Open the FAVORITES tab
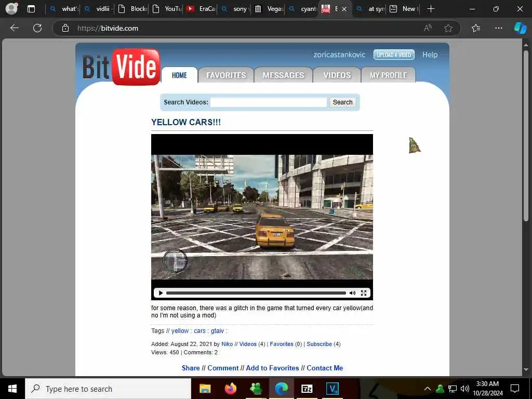This screenshot has height=399, width=532. (226, 75)
